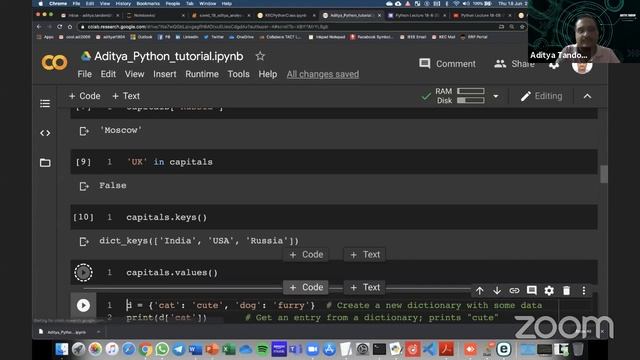Open the Trash in the Dock
Screen dimensions: 640x360
[578, 349]
